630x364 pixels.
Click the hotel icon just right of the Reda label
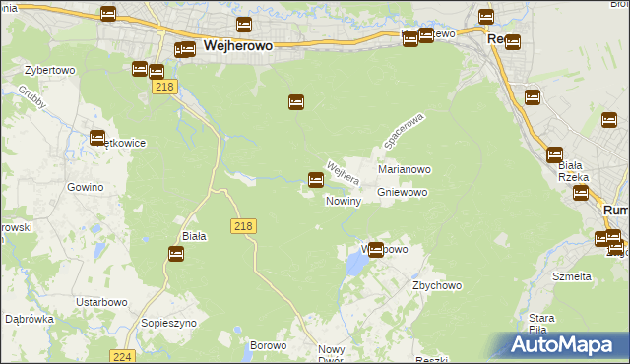click(x=513, y=42)
